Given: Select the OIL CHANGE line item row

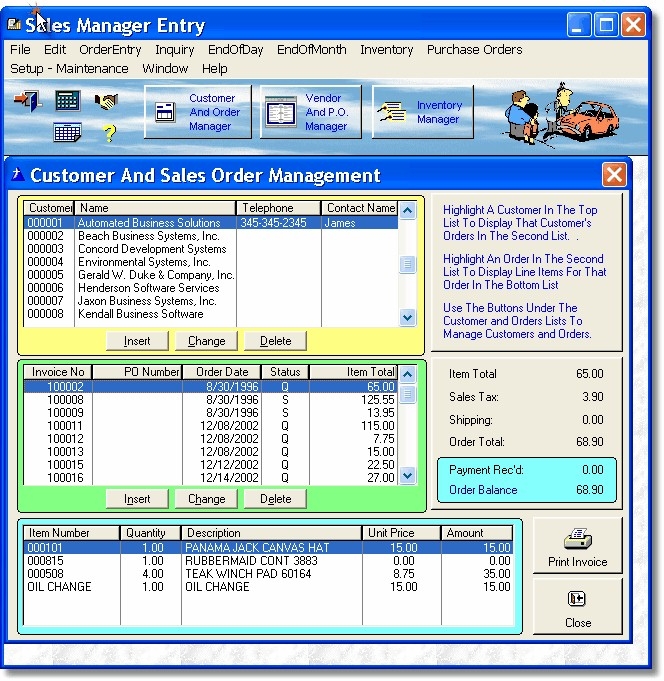Looking at the screenshot, I should 268,587.
